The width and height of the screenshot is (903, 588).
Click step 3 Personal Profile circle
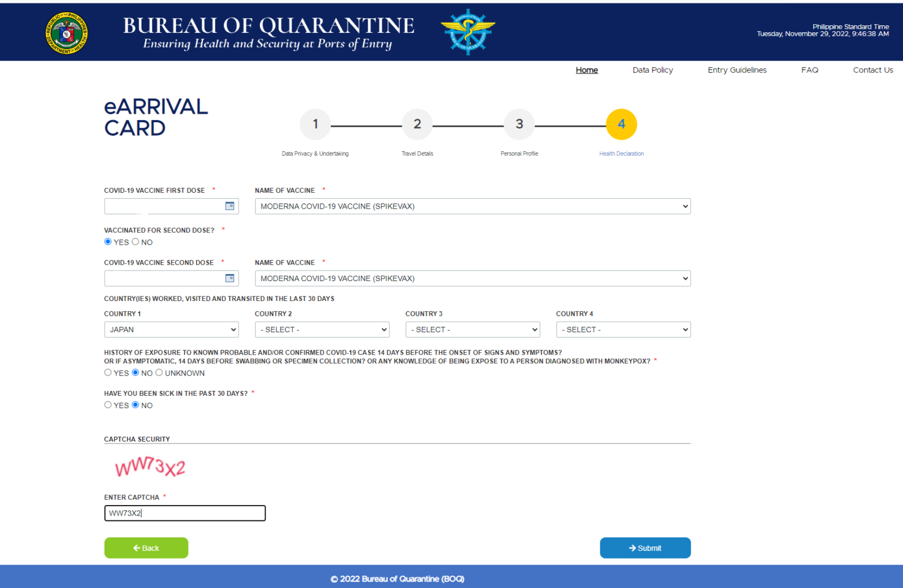(519, 124)
